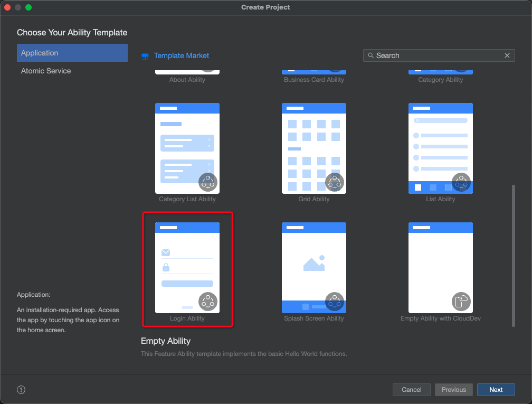The image size is (532, 404).
Task: Click the HarmonyOS badge on Grid Ability
Action: tap(335, 182)
